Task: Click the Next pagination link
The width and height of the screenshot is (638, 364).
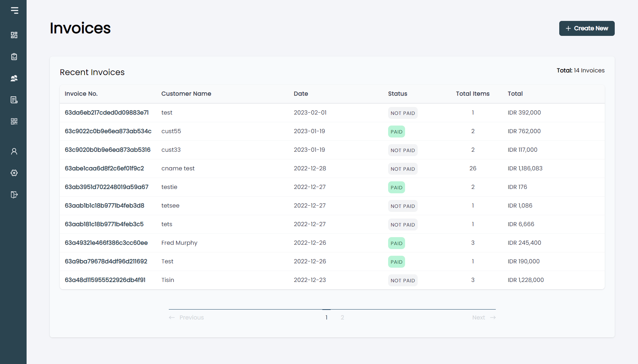Action: [x=484, y=318]
